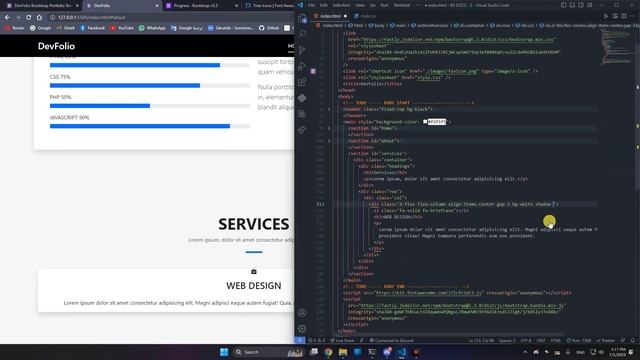Viewport: 640px width, 360px height.
Task: Open Facebook bookmark
Action: [x=92, y=28]
